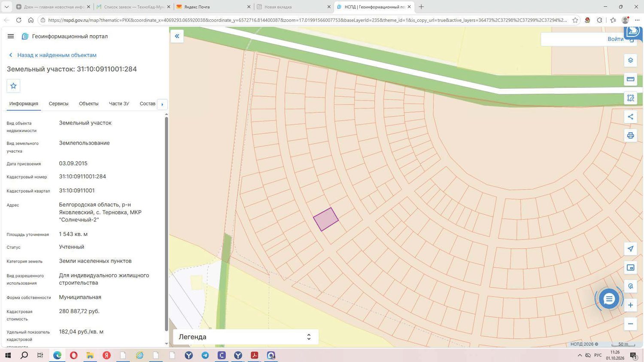Image resolution: width=644 pixels, height=362 pixels.
Task: Select the Информация tab
Action: coord(24,104)
